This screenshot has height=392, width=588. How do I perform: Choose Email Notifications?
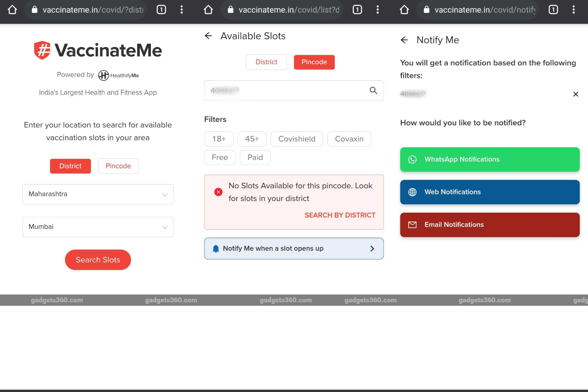click(490, 225)
